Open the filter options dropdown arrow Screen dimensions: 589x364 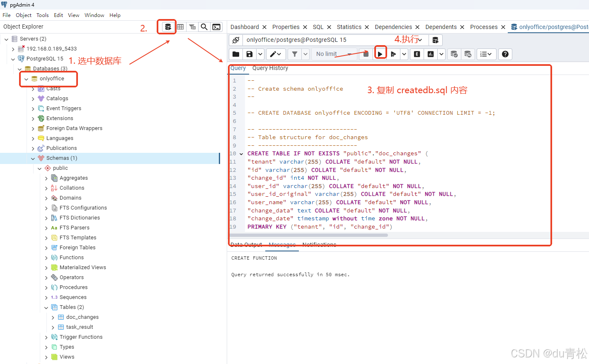tap(305, 54)
